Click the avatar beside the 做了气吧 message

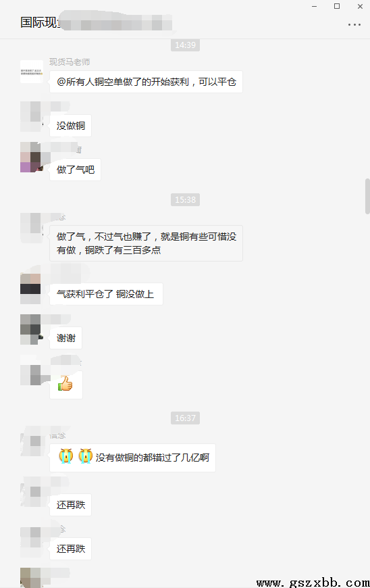pos(30,157)
